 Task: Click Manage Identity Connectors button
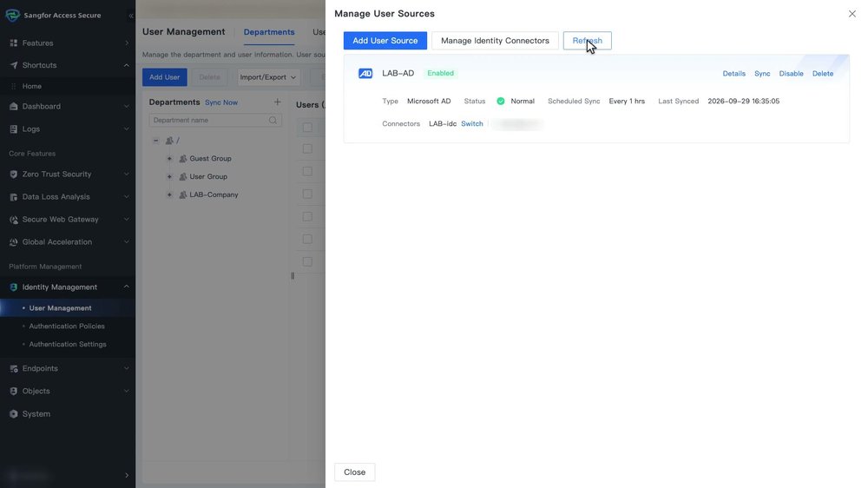495,41
